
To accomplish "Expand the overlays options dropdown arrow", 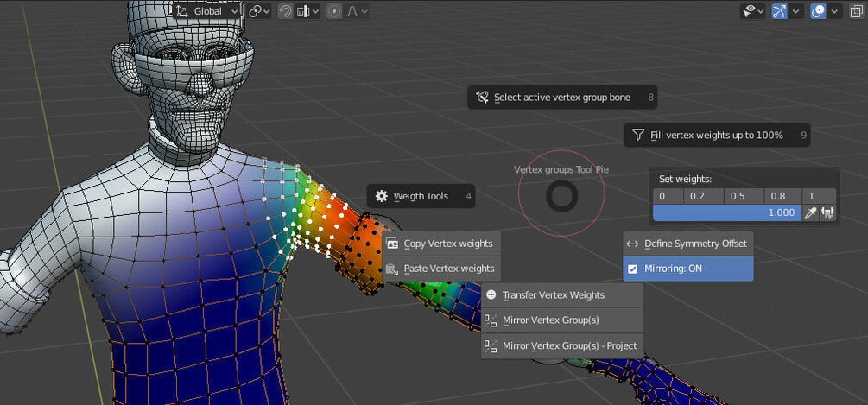I will pos(834,11).
